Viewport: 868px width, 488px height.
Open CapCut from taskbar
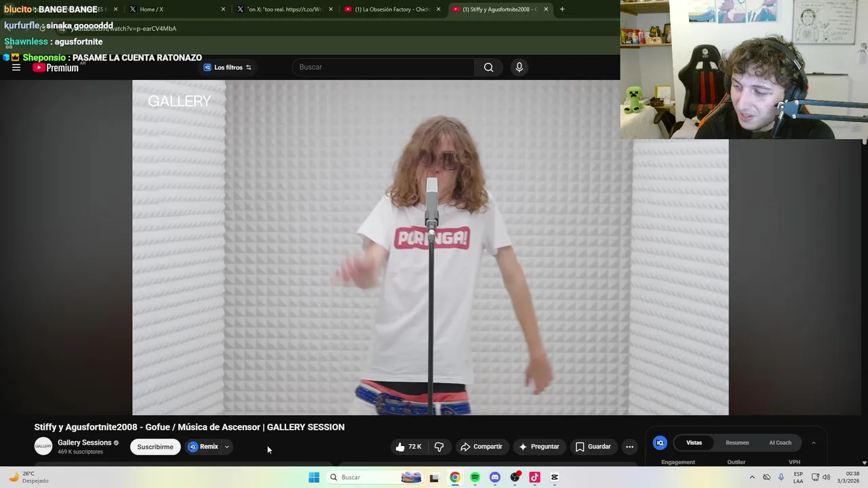(x=555, y=477)
